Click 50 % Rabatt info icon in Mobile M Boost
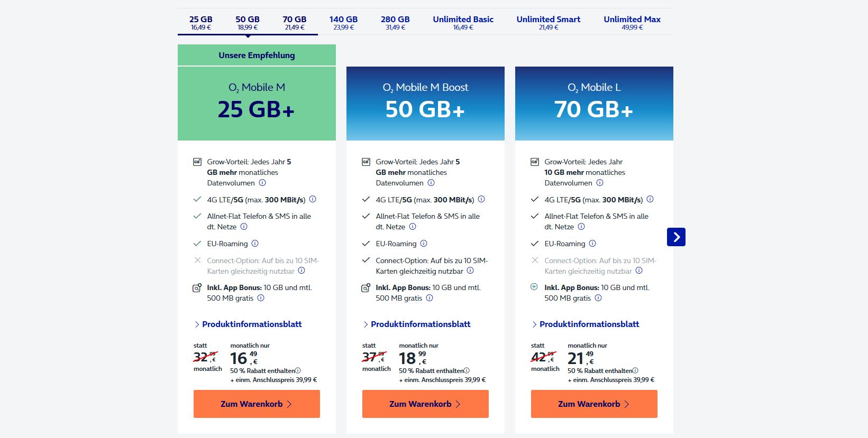The image size is (868, 438). tap(467, 370)
